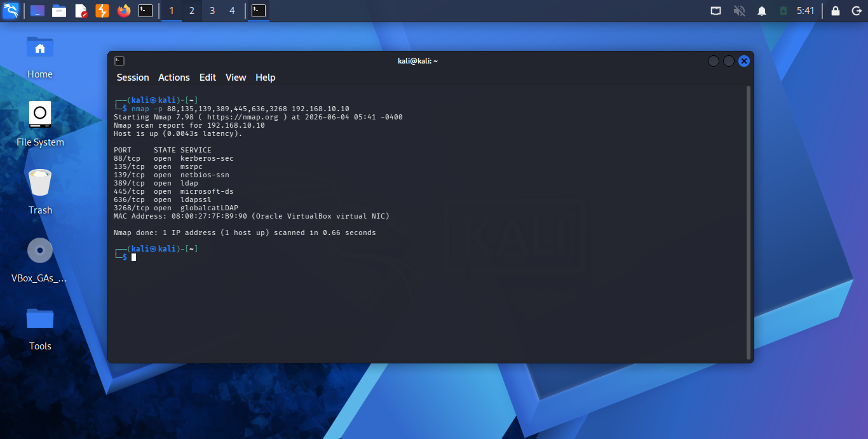Image resolution: width=868 pixels, height=439 pixels.
Task: Click the lock screen padlock icon
Action: pyautogui.click(x=836, y=11)
